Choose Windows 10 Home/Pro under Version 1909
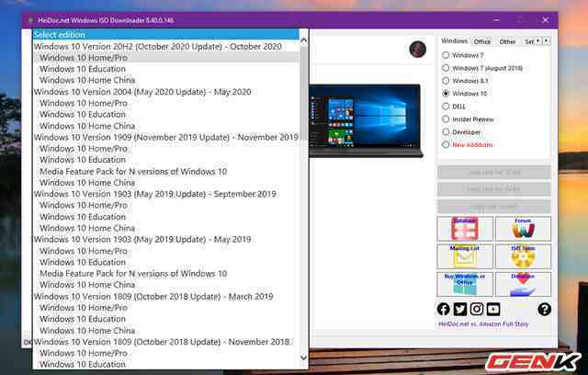Screen dimensions: 588x375 (x=166, y=149)
